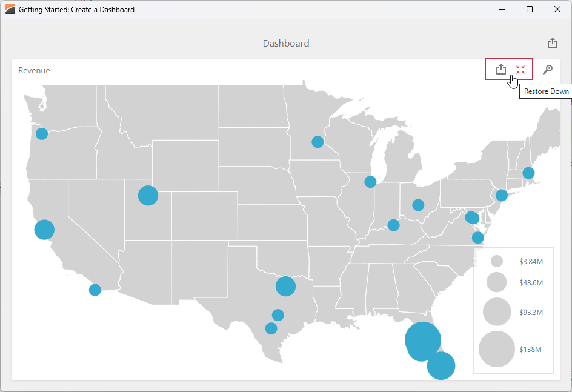Restore Down the maximized Revenue map
This screenshot has width=572, height=392.
click(x=520, y=69)
